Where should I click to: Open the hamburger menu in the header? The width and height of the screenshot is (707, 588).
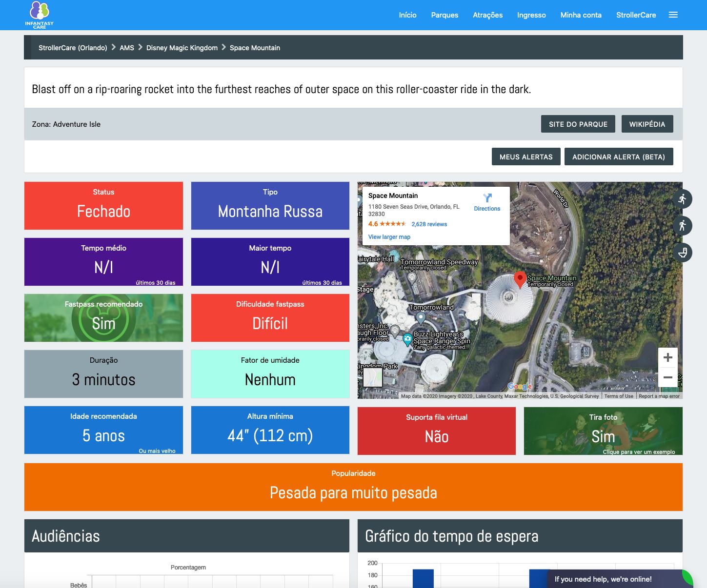tap(673, 15)
